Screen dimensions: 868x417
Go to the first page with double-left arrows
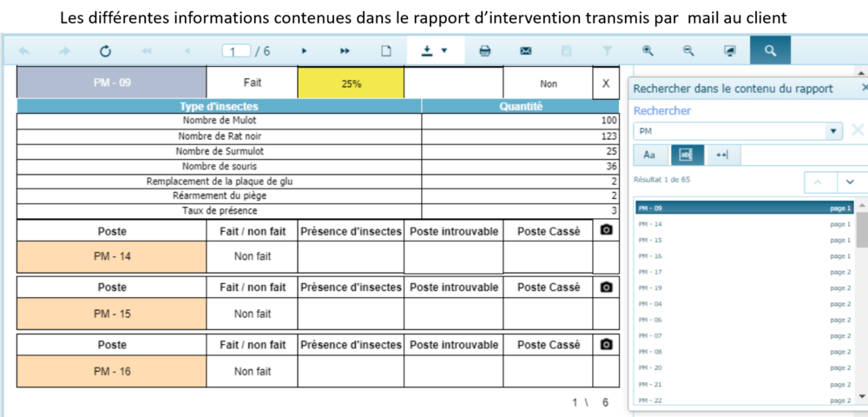[147, 51]
